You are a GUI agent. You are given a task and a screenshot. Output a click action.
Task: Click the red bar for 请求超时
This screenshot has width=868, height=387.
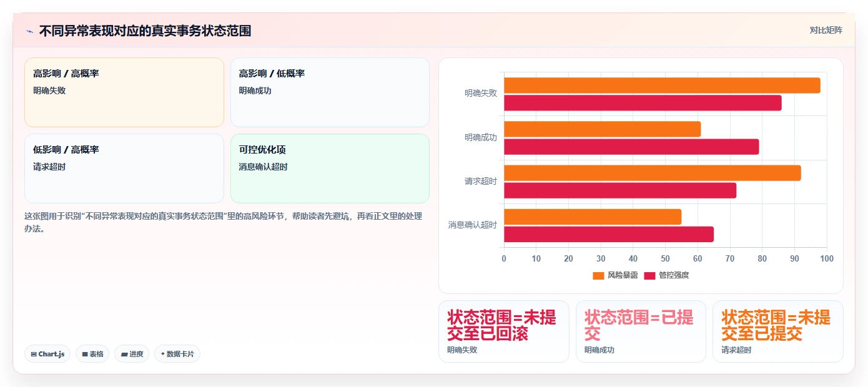click(x=620, y=190)
